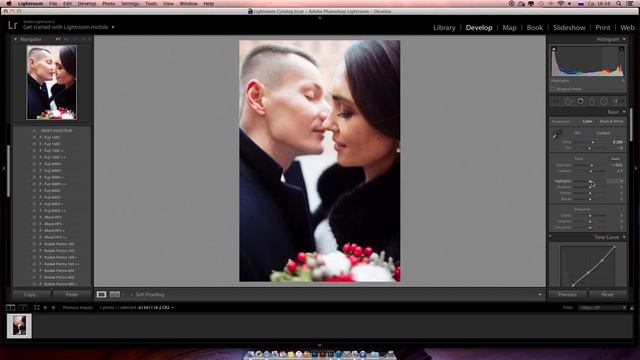Click the Saturation slider handle
The width and height of the screenshot is (640, 360).
[x=590, y=227]
